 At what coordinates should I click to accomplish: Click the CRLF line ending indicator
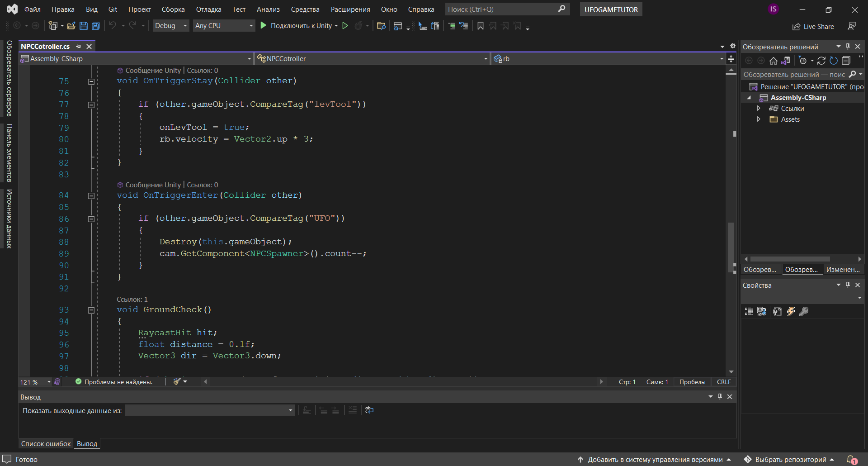click(724, 382)
